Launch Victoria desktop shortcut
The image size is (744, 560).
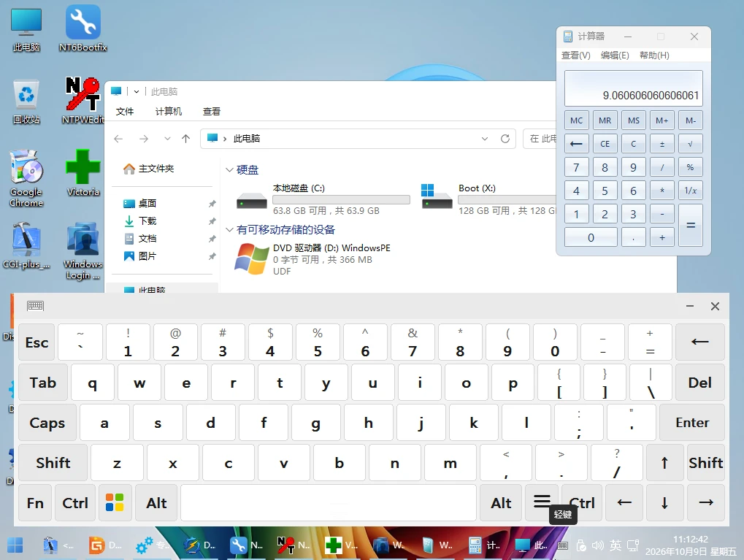(83, 173)
